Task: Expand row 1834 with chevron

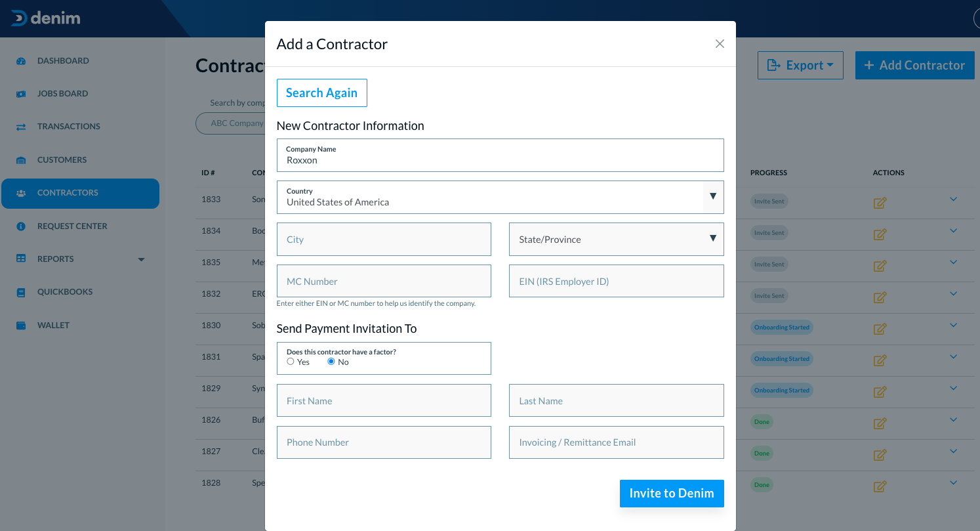Action: tap(954, 231)
